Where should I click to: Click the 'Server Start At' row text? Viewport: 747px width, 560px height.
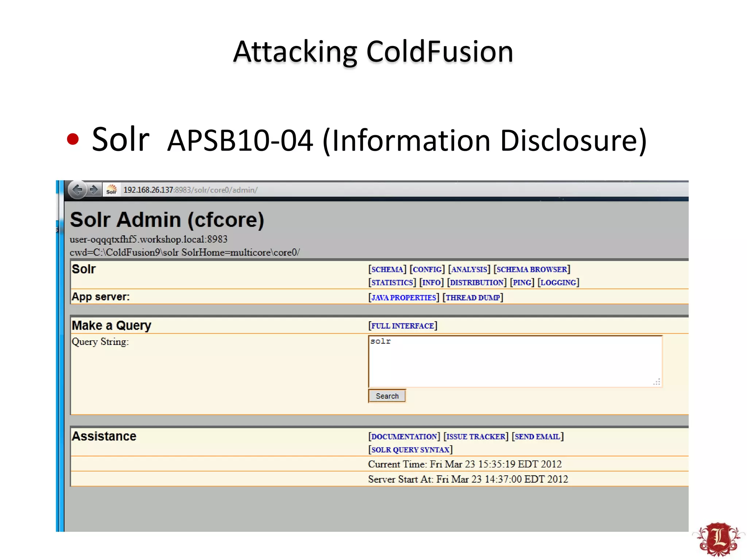[468, 479]
